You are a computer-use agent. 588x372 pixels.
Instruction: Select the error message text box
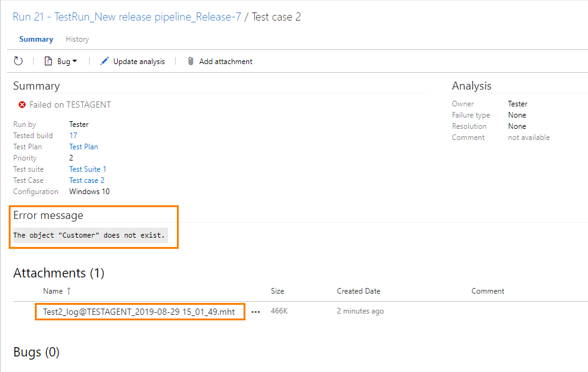click(92, 235)
